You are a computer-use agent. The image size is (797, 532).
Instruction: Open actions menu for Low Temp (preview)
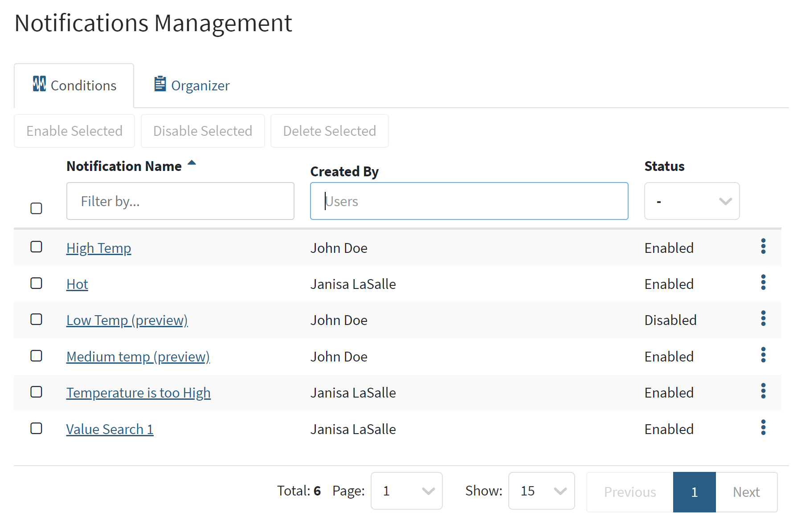tap(763, 319)
